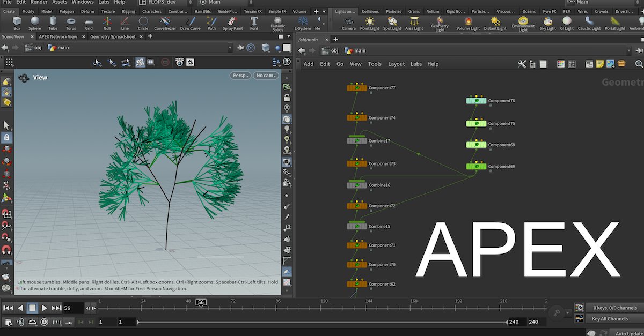
Task: Toggle pin on the network editor path bar
Action: pyautogui.click(x=639, y=50)
